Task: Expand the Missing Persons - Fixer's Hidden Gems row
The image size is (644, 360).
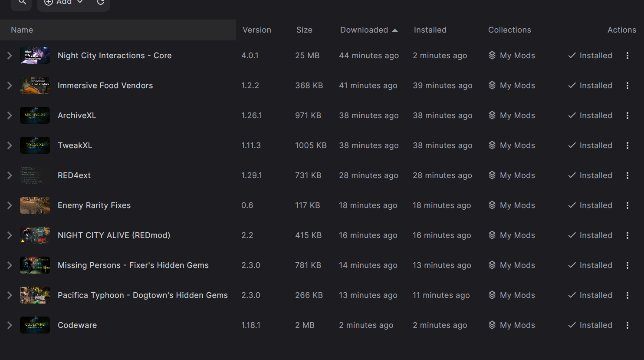Action: 10,265
